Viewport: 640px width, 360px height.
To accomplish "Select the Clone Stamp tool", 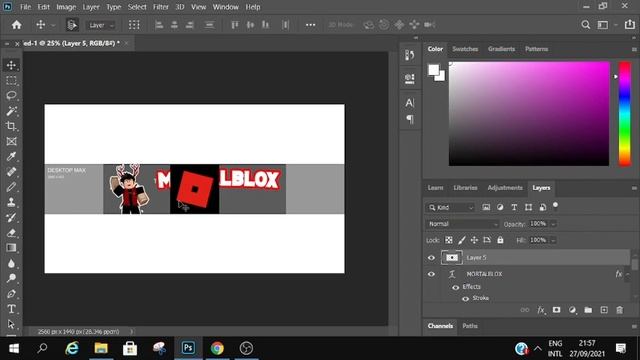I will [11, 202].
